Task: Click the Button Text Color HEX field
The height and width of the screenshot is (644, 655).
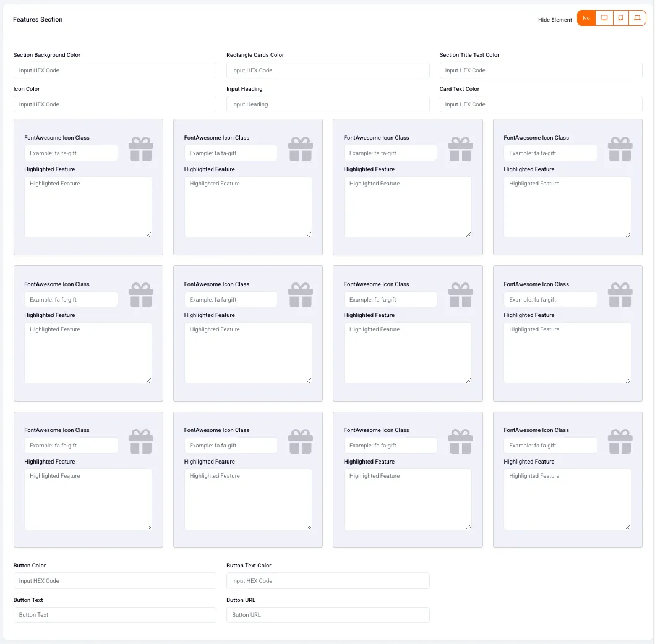Action: (x=328, y=580)
